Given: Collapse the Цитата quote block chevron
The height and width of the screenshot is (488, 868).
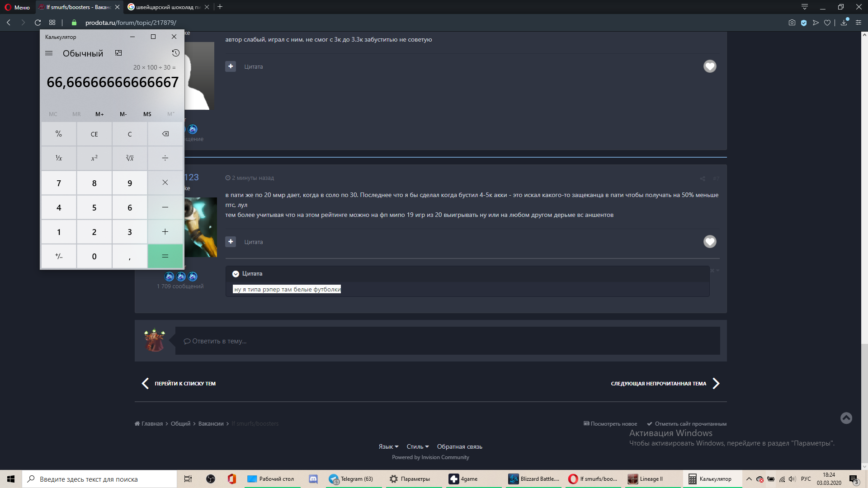Looking at the screenshot, I should pyautogui.click(x=236, y=274).
